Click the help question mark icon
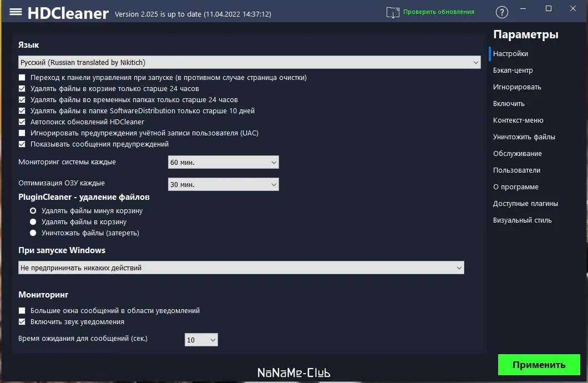Viewport: 588px width, 383px height. click(x=502, y=12)
